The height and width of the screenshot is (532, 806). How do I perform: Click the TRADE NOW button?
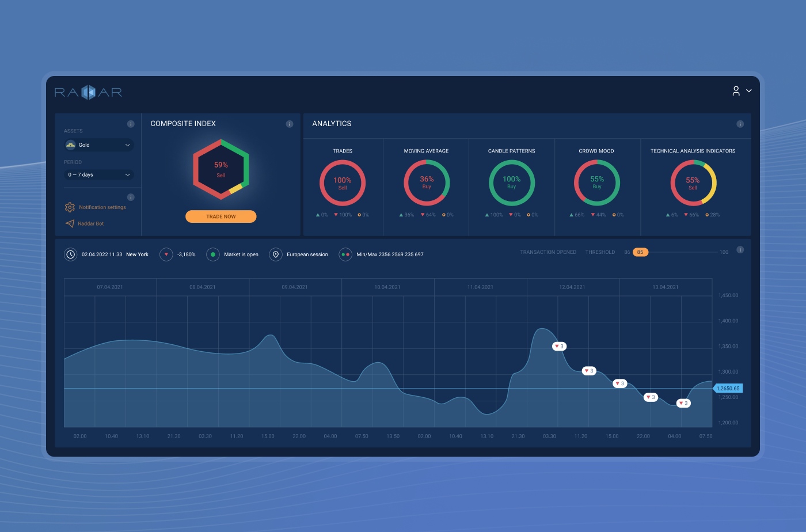221,216
